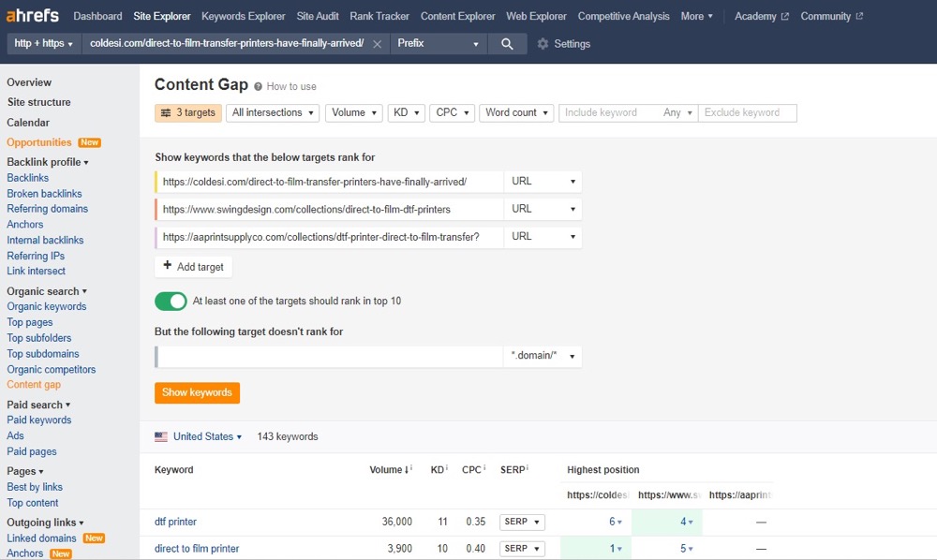Sort table by Volume column header
The image size is (937, 560).
(389, 470)
